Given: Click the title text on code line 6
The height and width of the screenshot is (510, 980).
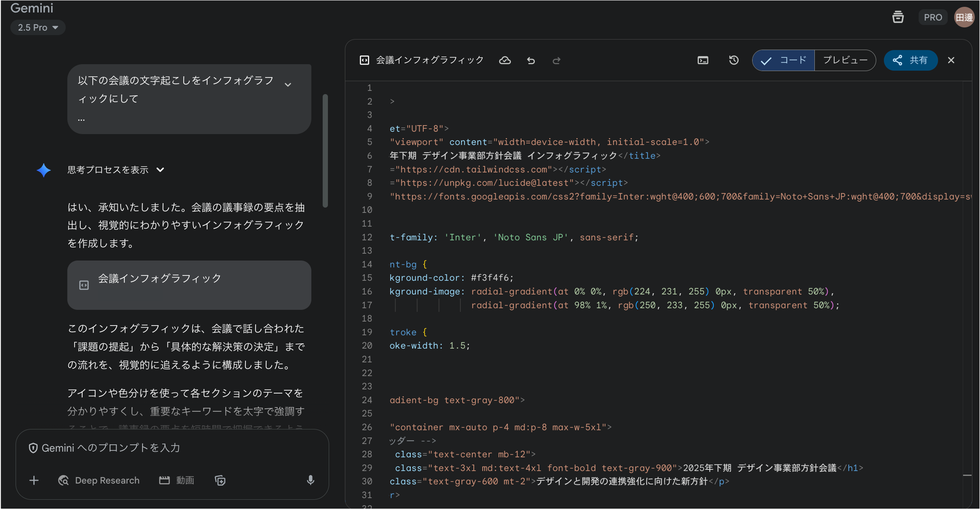Looking at the screenshot, I should pos(503,156).
